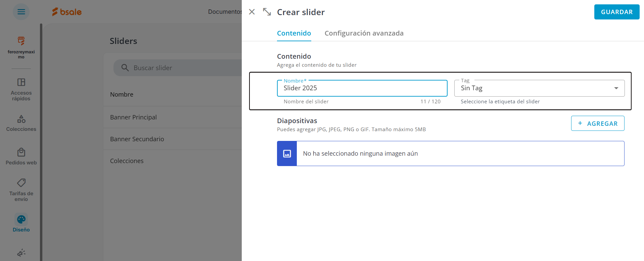Click the search magnifier icon
Screen dimensions: 644x261
coord(125,68)
